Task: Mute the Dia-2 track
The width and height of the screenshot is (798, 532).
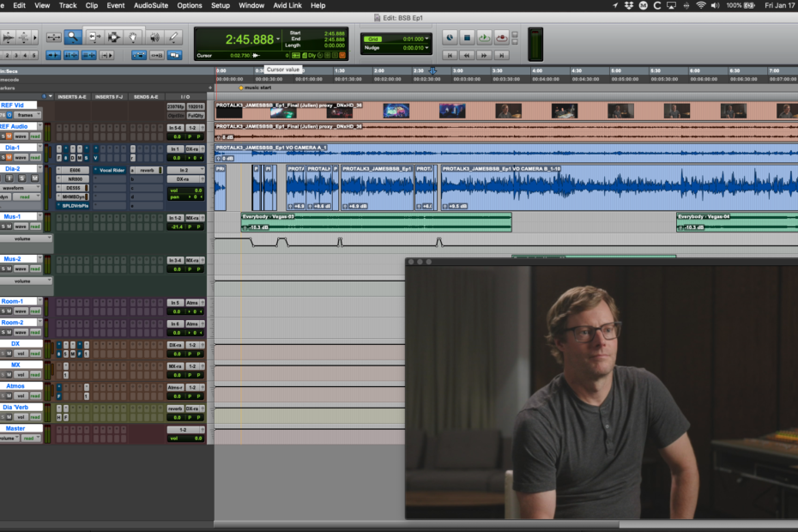Action: point(34,178)
